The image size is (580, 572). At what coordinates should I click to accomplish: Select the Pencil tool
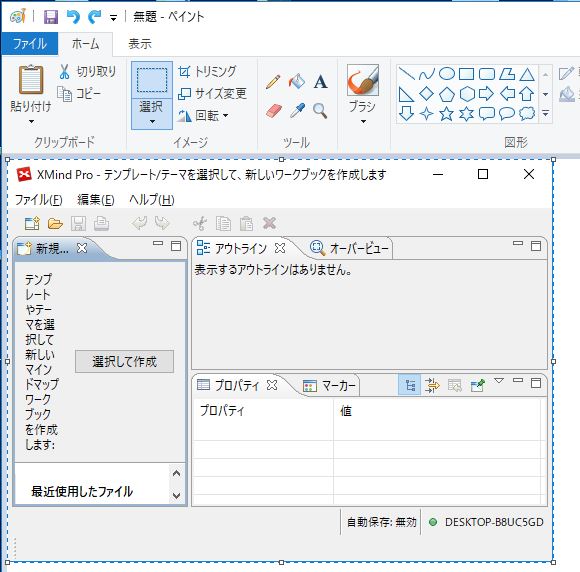pyautogui.click(x=273, y=82)
